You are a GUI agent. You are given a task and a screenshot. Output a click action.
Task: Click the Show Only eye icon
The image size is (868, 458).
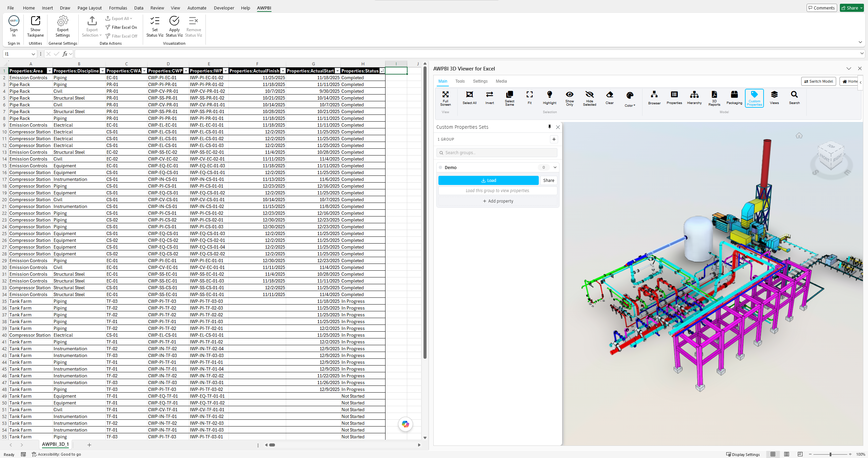[570, 95]
